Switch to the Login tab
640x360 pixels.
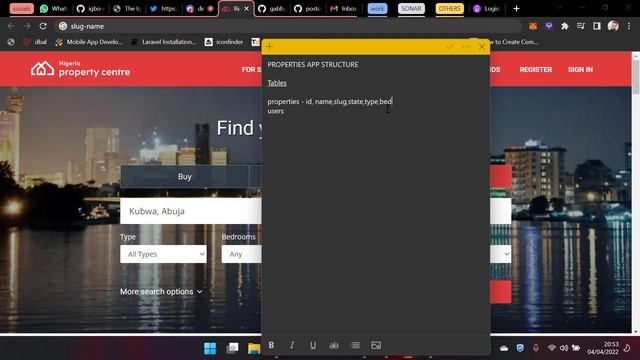[487, 9]
